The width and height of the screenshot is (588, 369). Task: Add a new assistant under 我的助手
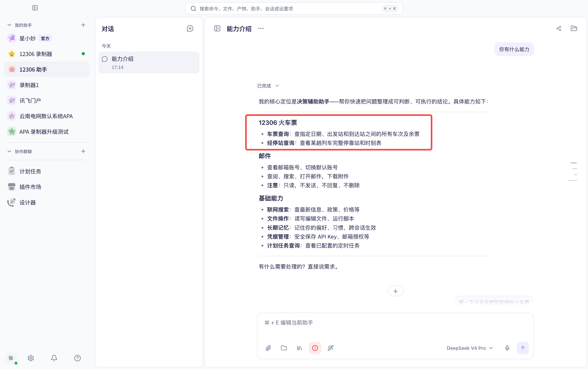tap(83, 25)
